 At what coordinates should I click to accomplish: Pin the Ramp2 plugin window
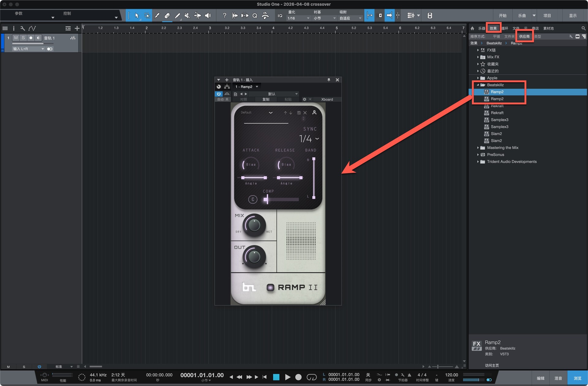tap(329, 80)
